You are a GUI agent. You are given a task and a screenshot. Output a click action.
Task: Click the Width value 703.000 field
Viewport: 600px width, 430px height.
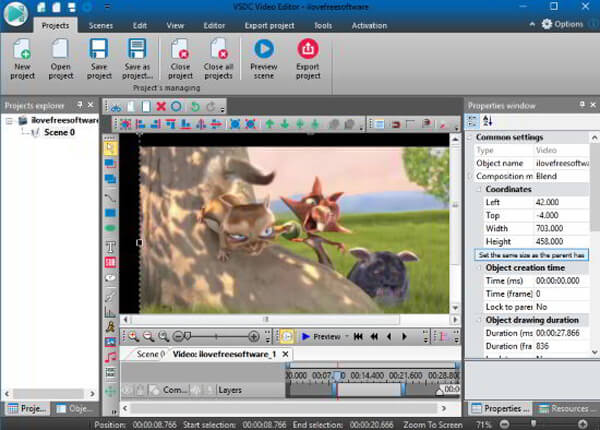tap(562, 228)
